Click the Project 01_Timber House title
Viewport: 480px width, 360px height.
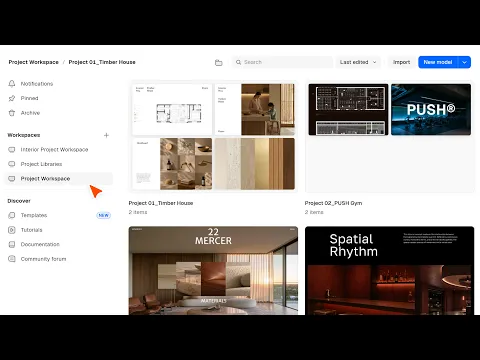[161, 203]
